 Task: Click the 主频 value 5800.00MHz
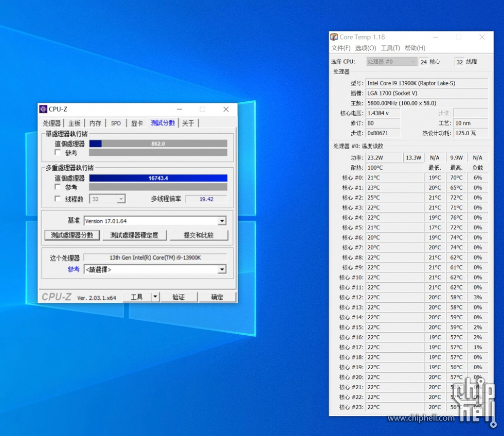coord(426,103)
